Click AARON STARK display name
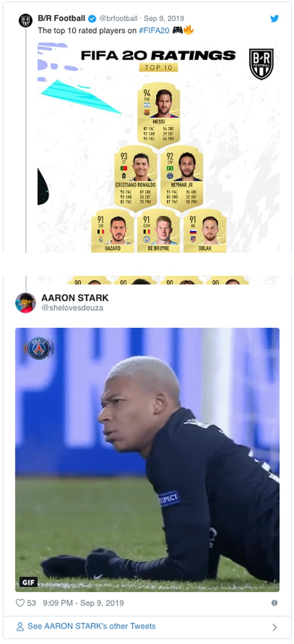294x644 pixels. pos(75,298)
